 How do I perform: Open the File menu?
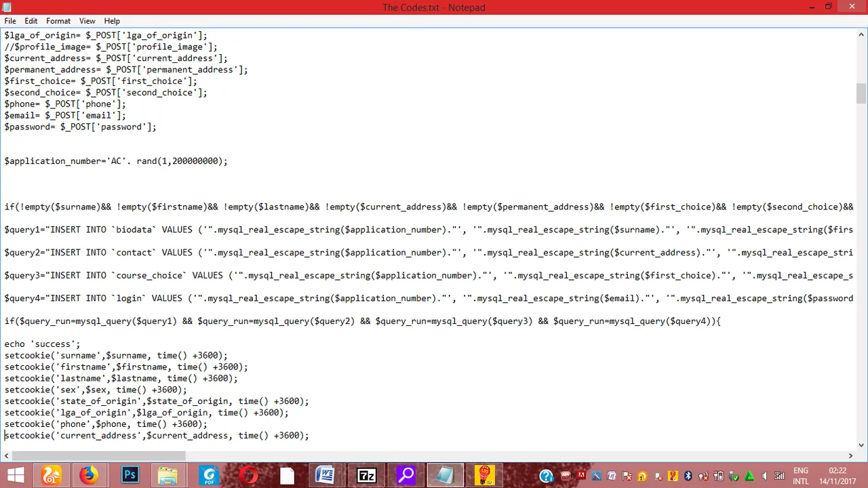tap(10, 21)
